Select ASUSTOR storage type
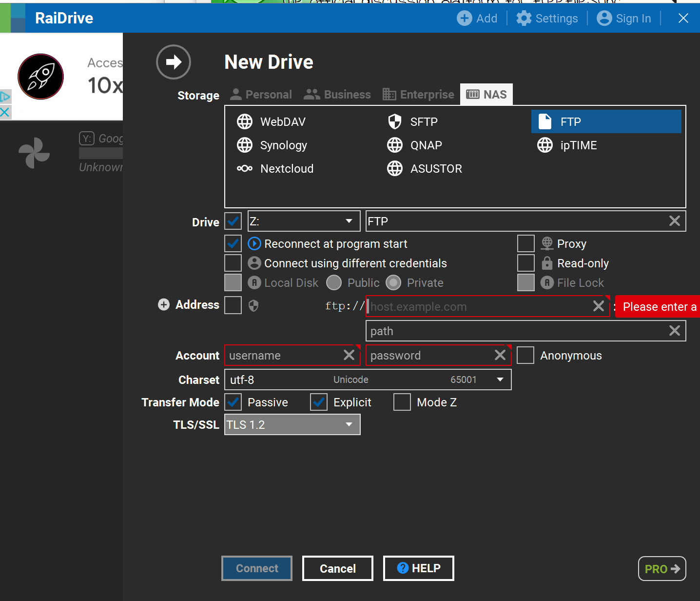The width and height of the screenshot is (700, 601). pyautogui.click(x=424, y=168)
